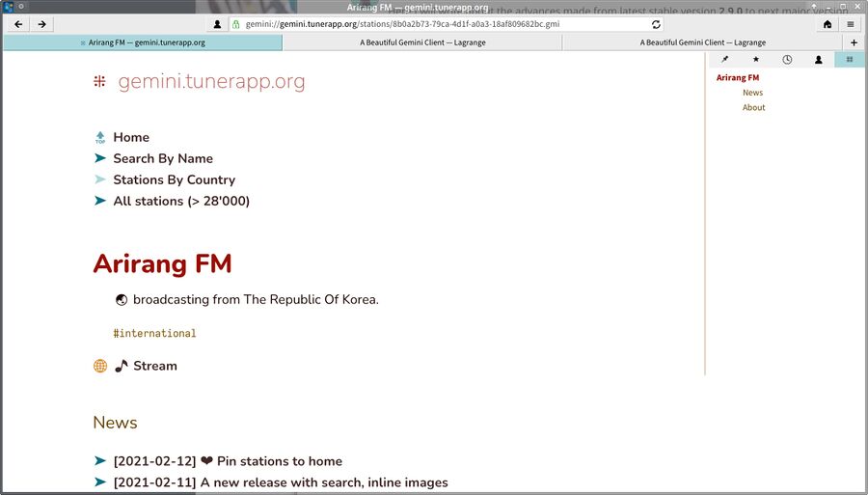Open the identity icon beside the URL bar
The height and width of the screenshot is (495, 868).
tap(217, 24)
